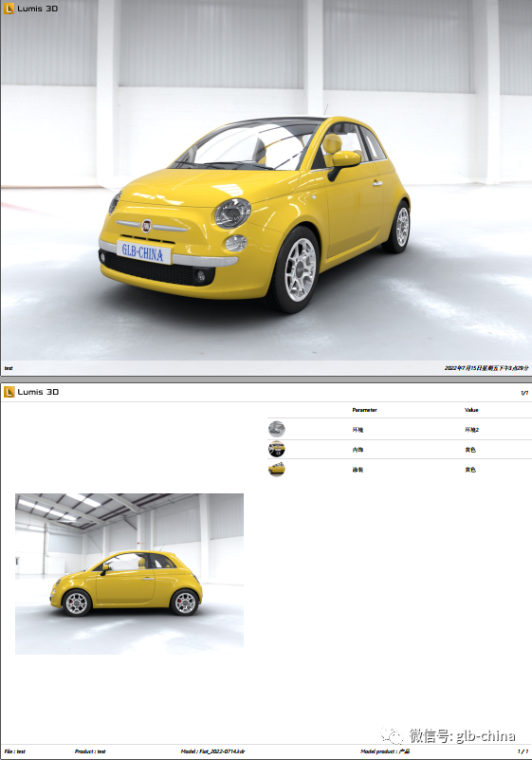Click the '1 / 1' page count in the footer
This screenshot has width=532, height=760.
click(523, 751)
